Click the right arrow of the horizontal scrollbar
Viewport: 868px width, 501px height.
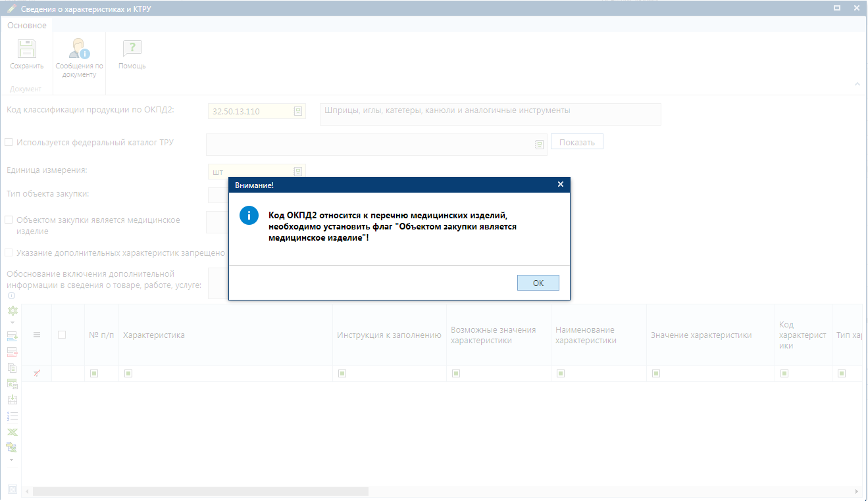point(856,491)
